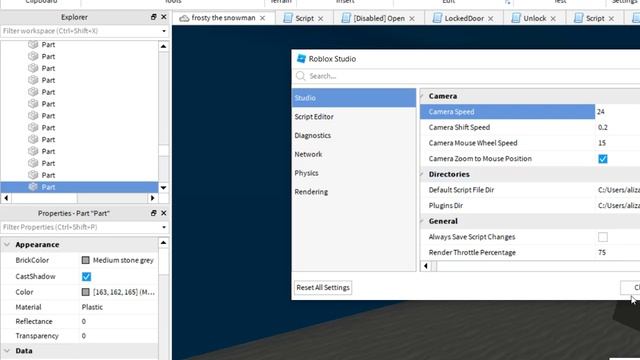Click the Plugins Dir path value
The width and height of the screenshot is (640, 360).
[x=619, y=206]
